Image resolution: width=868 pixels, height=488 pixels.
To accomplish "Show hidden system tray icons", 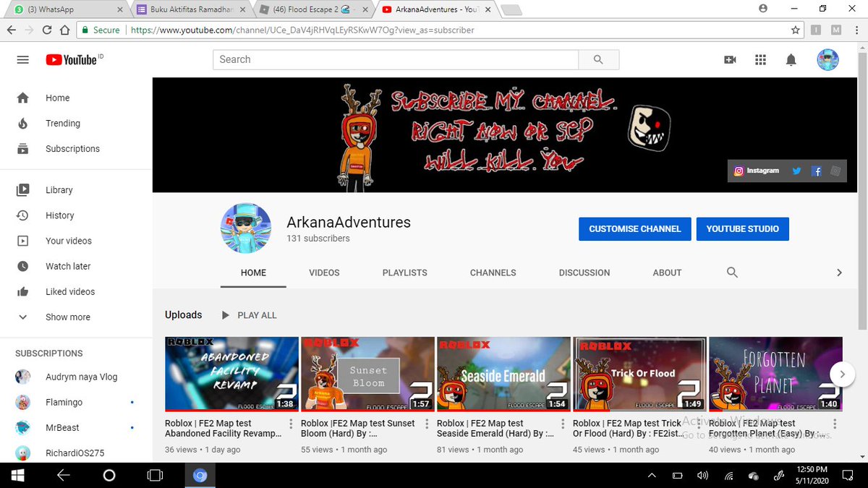I will point(652,475).
